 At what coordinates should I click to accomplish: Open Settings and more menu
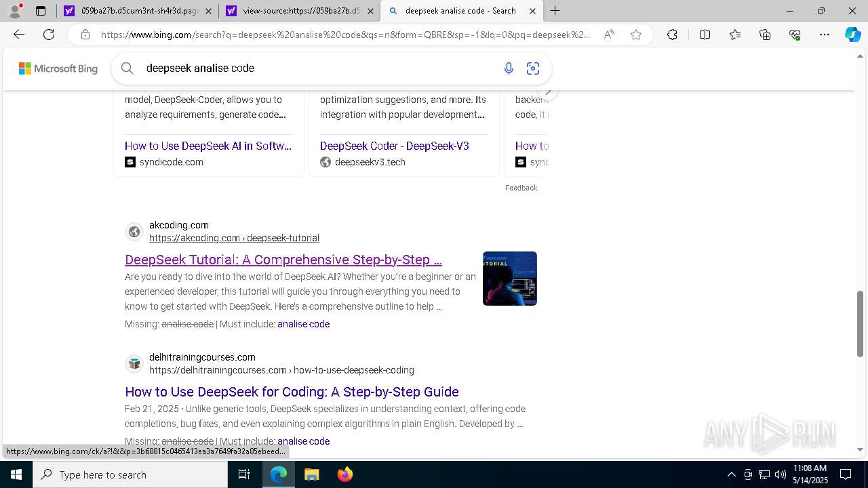pyautogui.click(x=825, y=35)
